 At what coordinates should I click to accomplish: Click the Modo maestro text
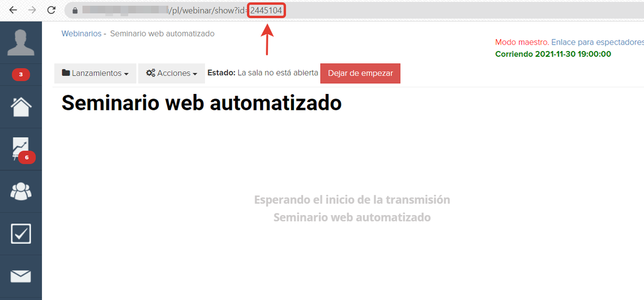pyautogui.click(x=522, y=42)
